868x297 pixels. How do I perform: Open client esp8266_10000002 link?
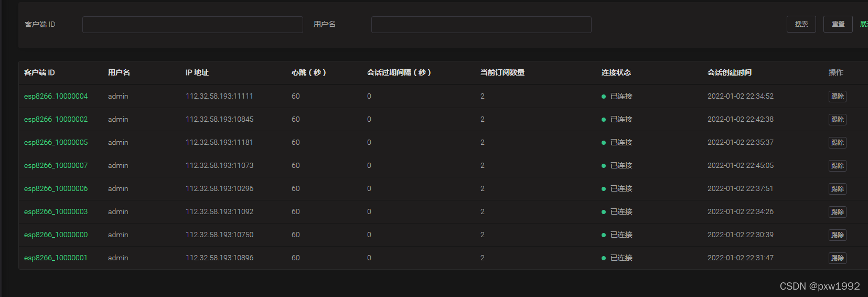coord(56,119)
